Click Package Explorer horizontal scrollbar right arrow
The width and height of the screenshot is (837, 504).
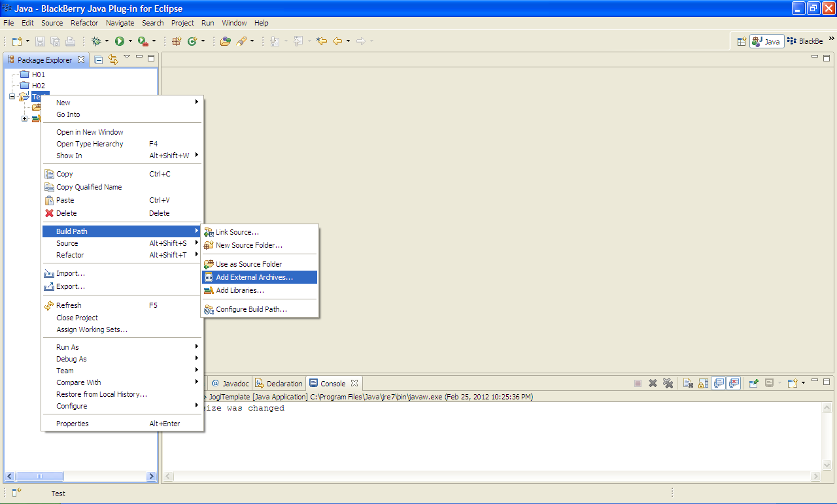pos(152,477)
